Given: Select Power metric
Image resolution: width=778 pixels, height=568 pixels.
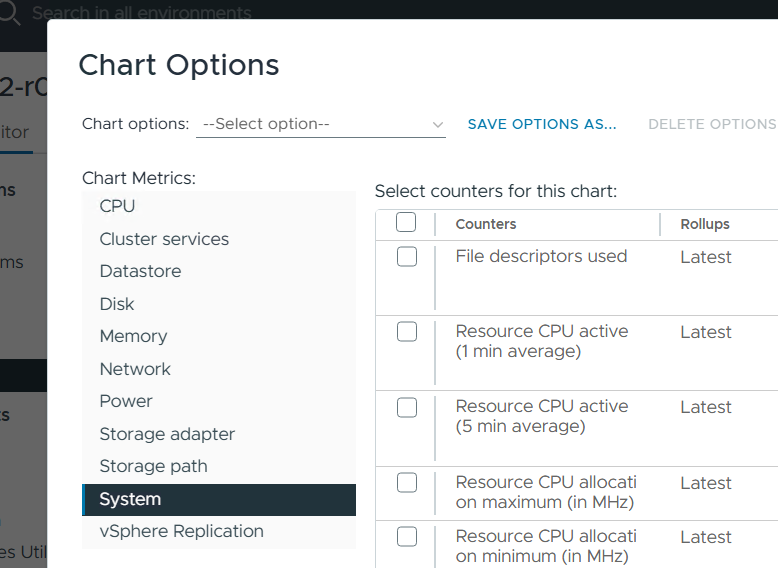Looking at the screenshot, I should (x=219, y=401).
